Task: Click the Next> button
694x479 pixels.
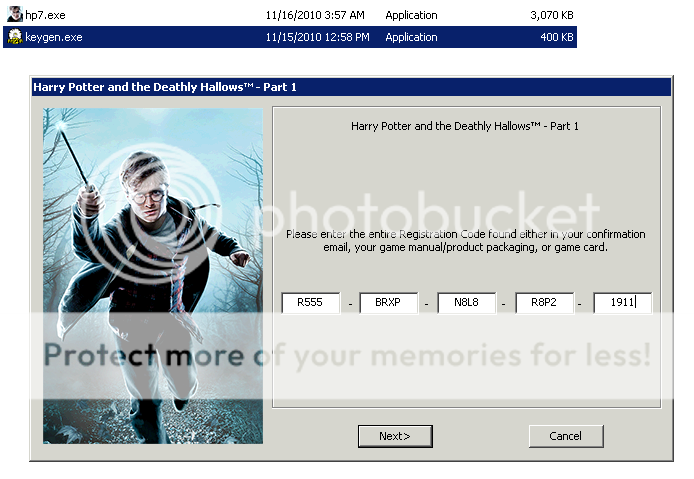Action: (395, 436)
